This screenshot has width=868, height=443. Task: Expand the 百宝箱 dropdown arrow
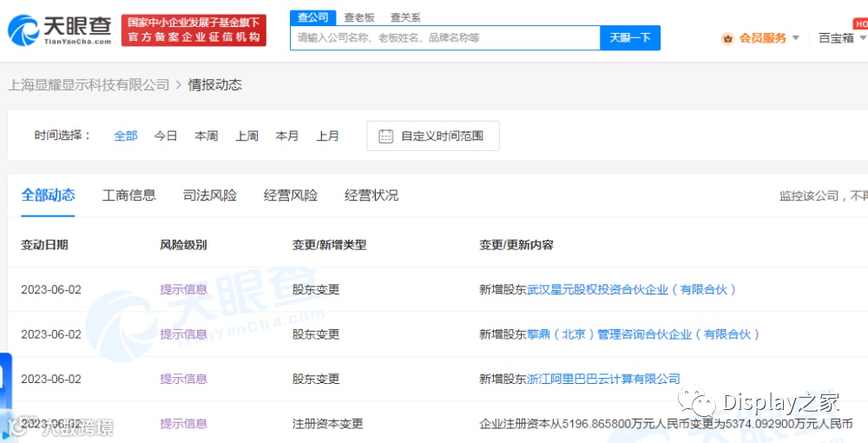pos(863,38)
